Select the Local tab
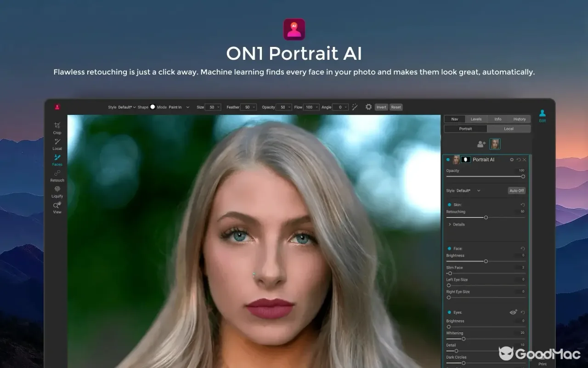The height and width of the screenshot is (368, 588). [x=509, y=129]
